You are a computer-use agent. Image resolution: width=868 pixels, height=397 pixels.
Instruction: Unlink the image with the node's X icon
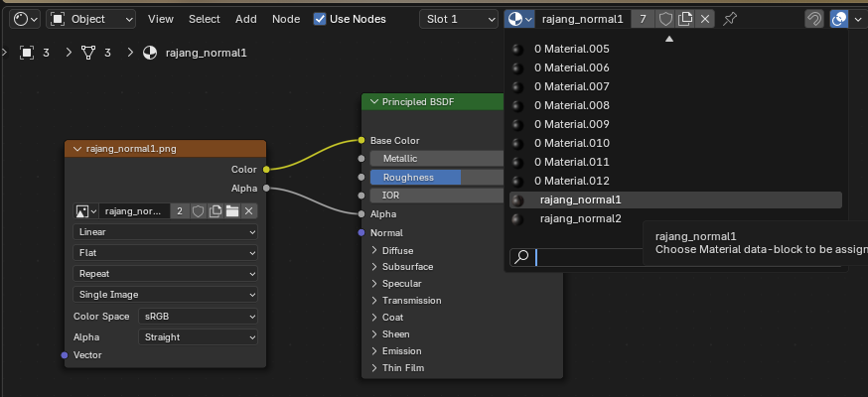coord(248,210)
